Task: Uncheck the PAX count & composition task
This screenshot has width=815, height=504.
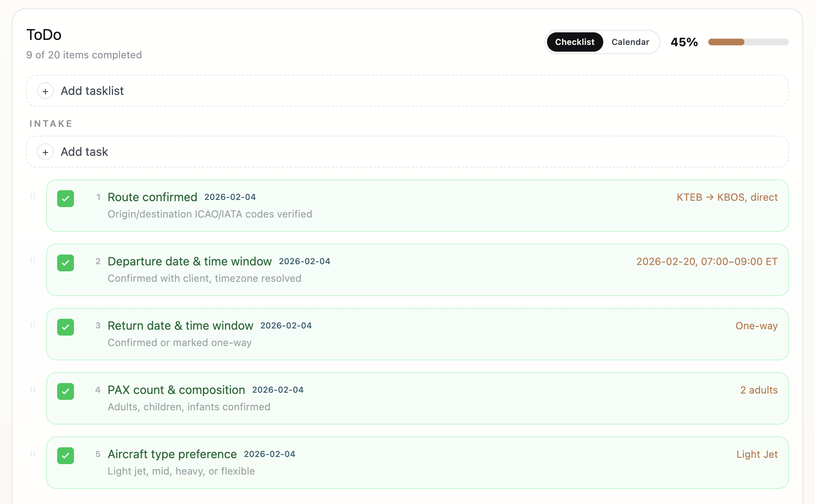Action: pyautogui.click(x=66, y=391)
